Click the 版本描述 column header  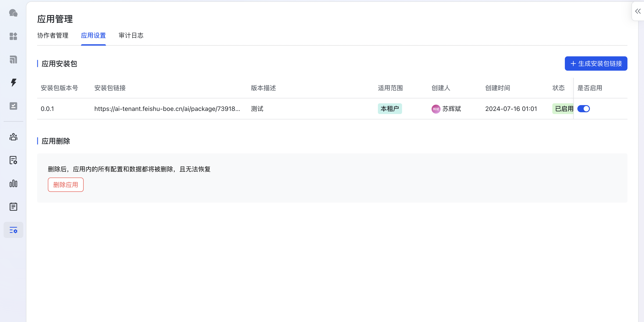pos(263,88)
